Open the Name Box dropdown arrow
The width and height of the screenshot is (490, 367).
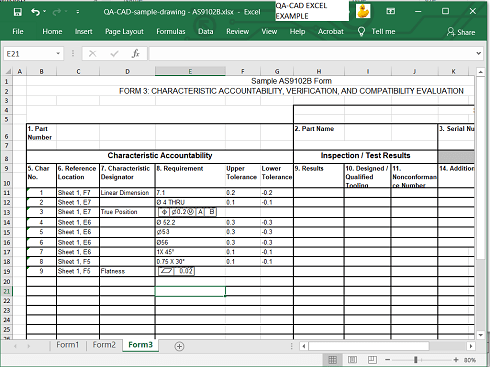pyautogui.click(x=58, y=53)
